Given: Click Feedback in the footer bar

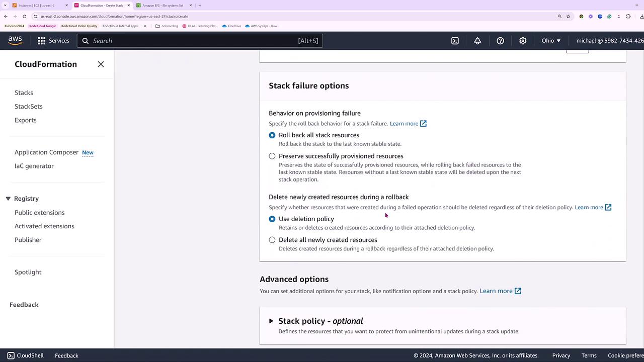Looking at the screenshot, I should [x=66, y=355].
